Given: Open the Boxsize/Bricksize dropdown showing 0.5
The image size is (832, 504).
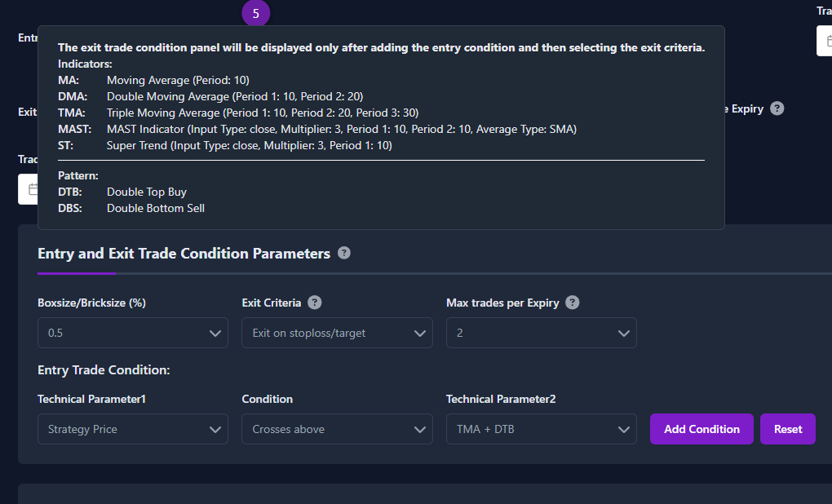Looking at the screenshot, I should pyautogui.click(x=133, y=333).
